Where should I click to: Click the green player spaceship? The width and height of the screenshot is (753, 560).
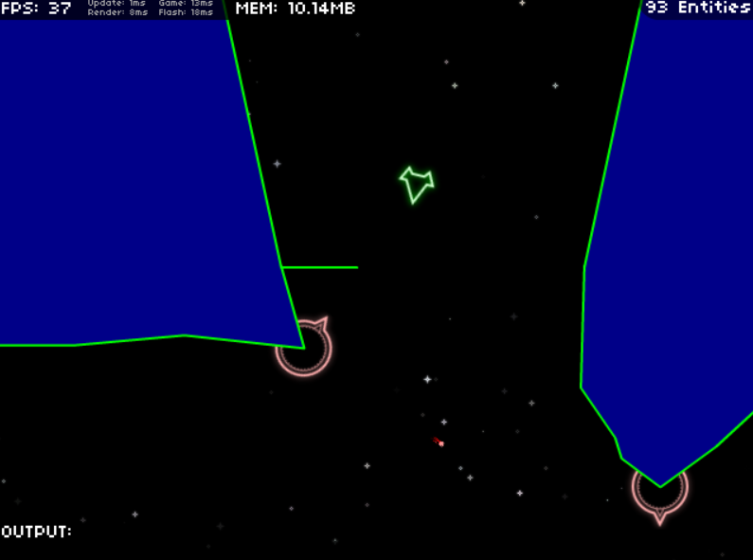416,184
